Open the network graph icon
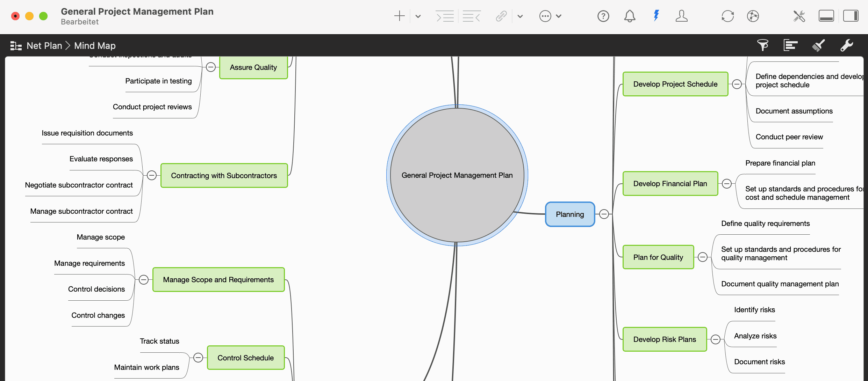Screen dimensions: 868x381 [x=753, y=16]
